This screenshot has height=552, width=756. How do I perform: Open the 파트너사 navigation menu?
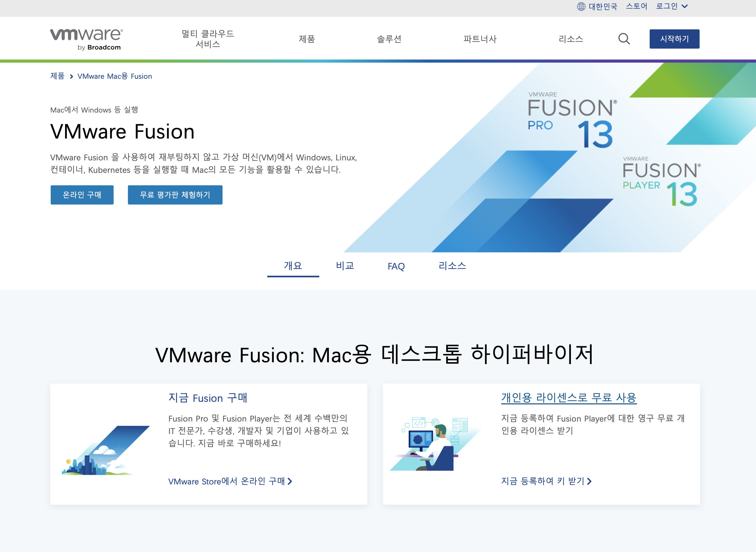pyautogui.click(x=480, y=39)
